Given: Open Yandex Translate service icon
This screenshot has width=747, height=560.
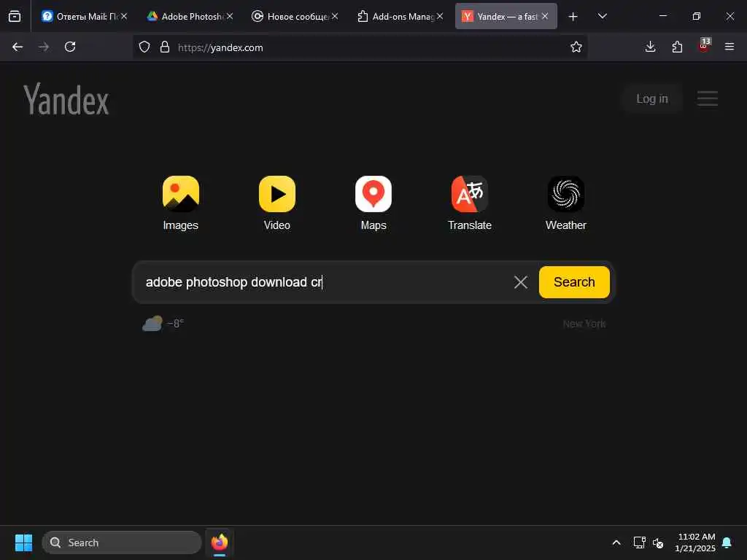Looking at the screenshot, I should point(470,194).
